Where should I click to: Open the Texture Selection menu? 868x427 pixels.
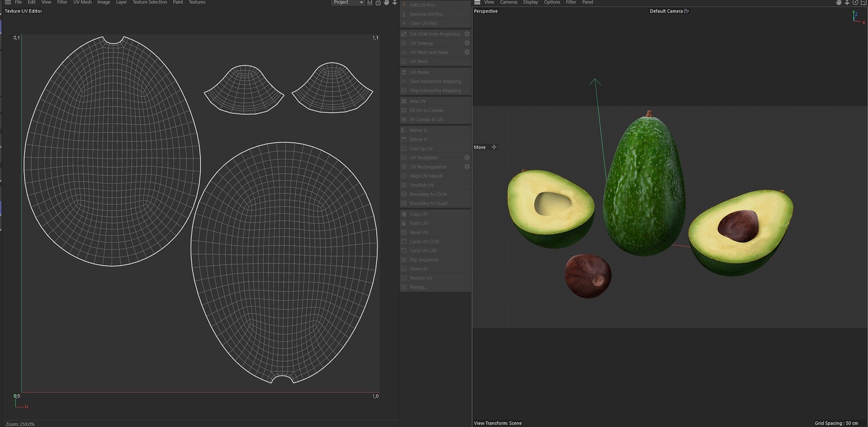150,2
